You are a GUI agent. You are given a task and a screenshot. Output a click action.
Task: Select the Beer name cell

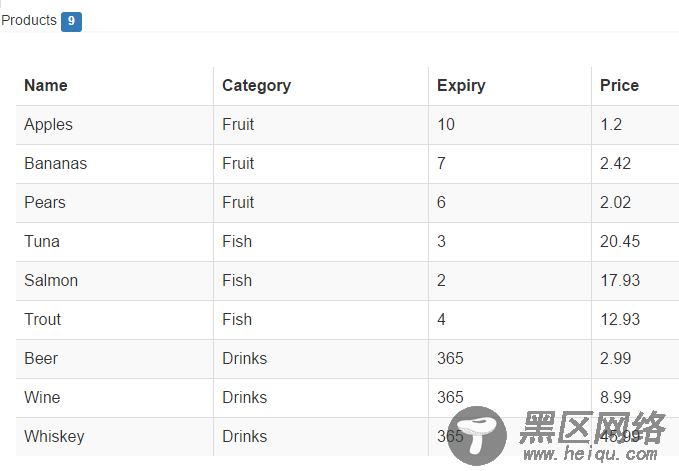coord(115,358)
